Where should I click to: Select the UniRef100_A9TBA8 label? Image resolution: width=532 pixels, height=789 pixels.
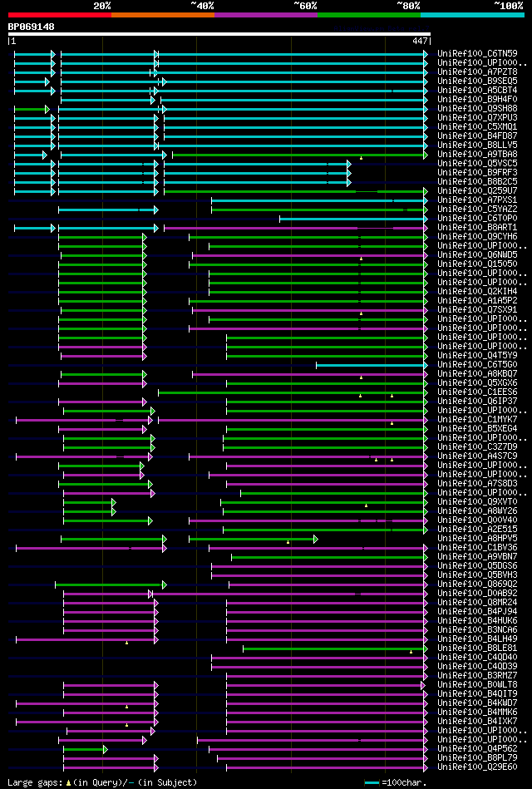(x=477, y=154)
